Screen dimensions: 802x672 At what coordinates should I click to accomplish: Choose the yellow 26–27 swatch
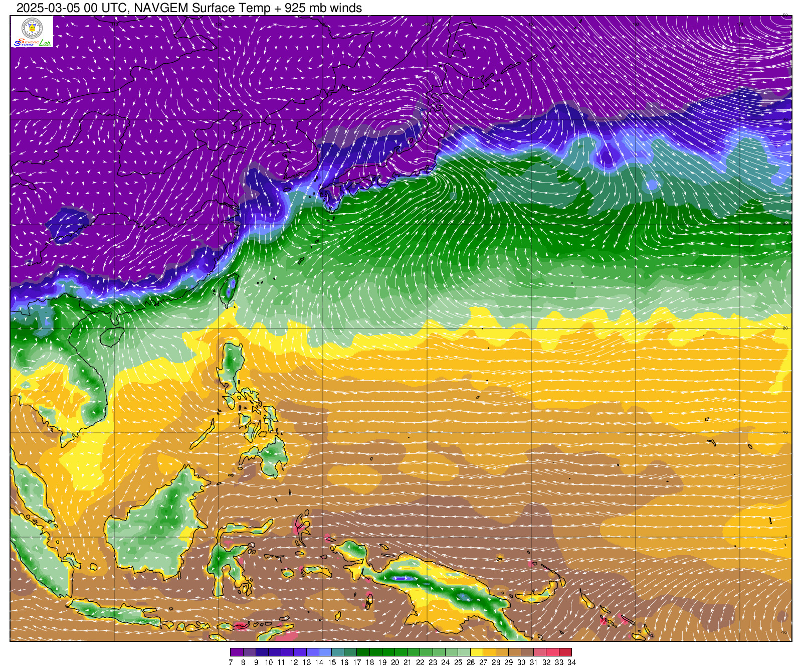[477, 652]
